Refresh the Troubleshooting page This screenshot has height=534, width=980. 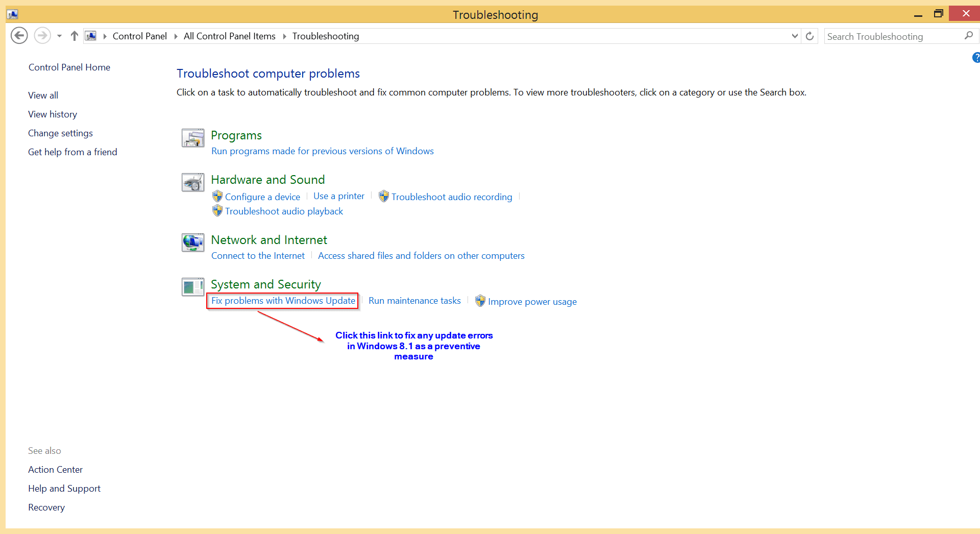810,36
